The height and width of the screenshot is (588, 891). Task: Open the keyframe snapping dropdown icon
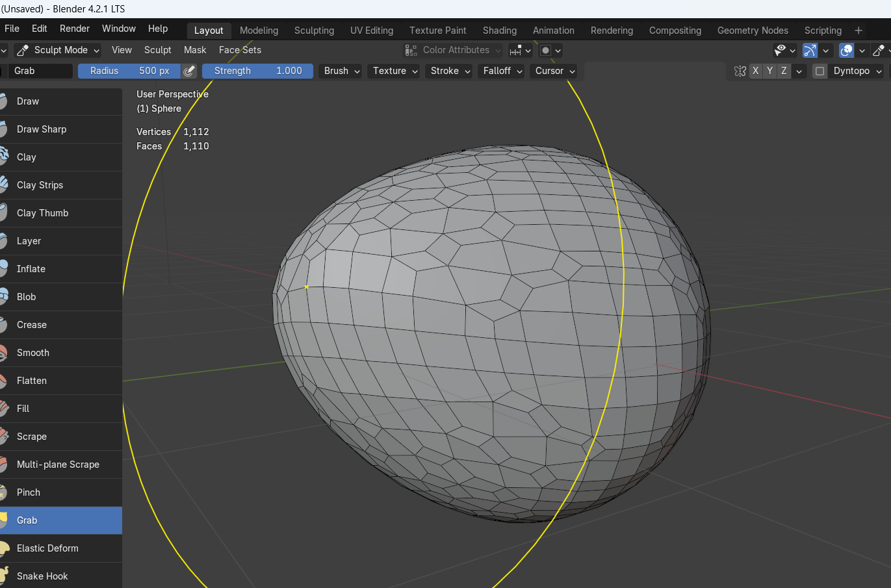pyautogui.click(x=520, y=50)
